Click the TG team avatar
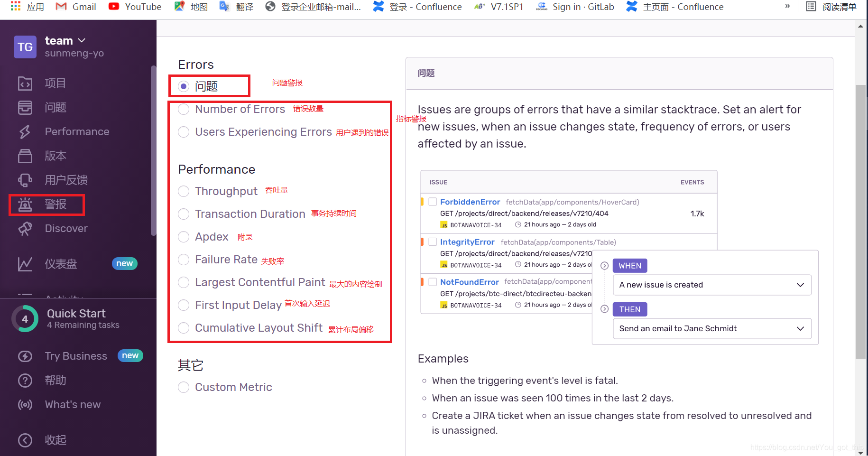 (x=25, y=47)
